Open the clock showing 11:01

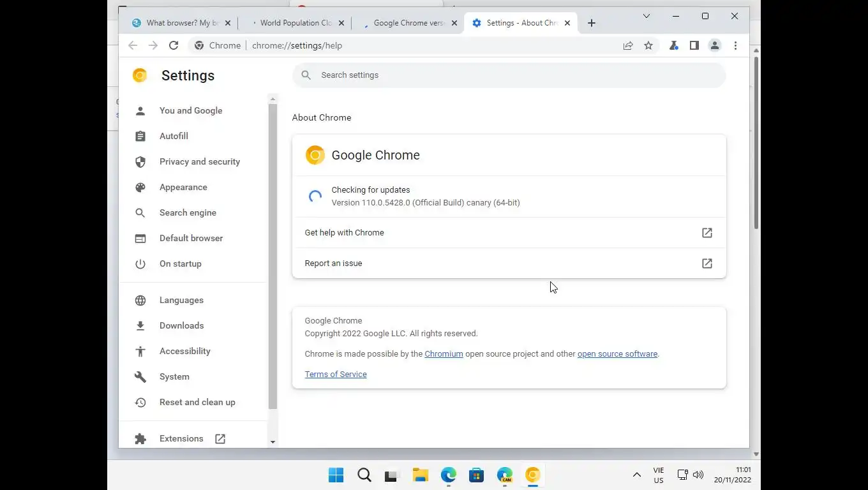coord(733,475)
